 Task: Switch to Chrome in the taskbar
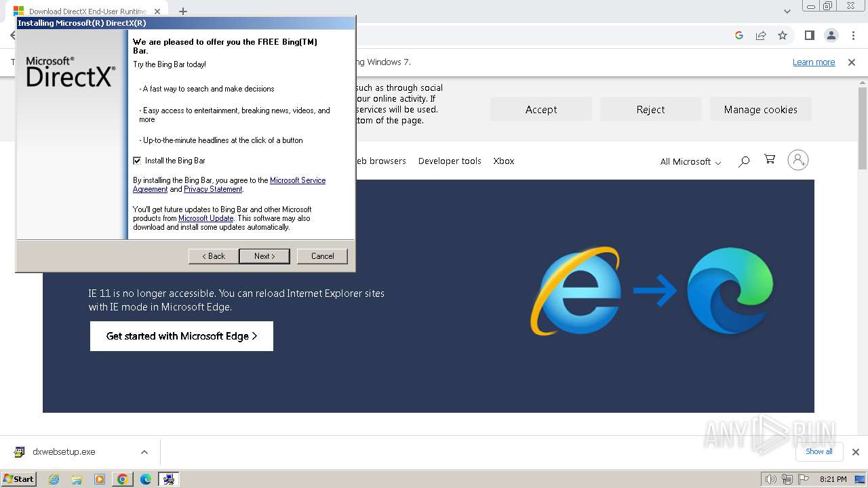pyautogui.click(x=123, y=479)
